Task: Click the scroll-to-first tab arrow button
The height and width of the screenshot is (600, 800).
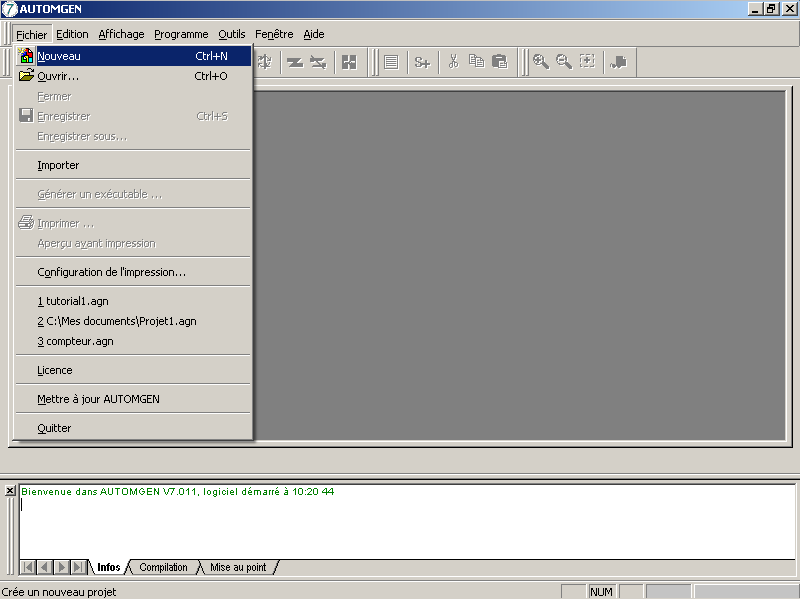Action: (28, 568)
